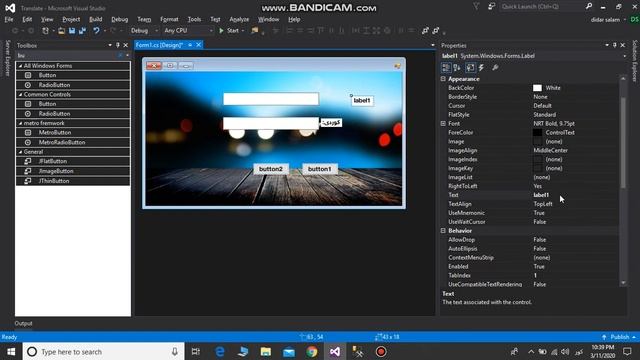This screenshot has width=640, height=360.
Task: Collapse the General toolbox group
Action: (x=20, y=152)
